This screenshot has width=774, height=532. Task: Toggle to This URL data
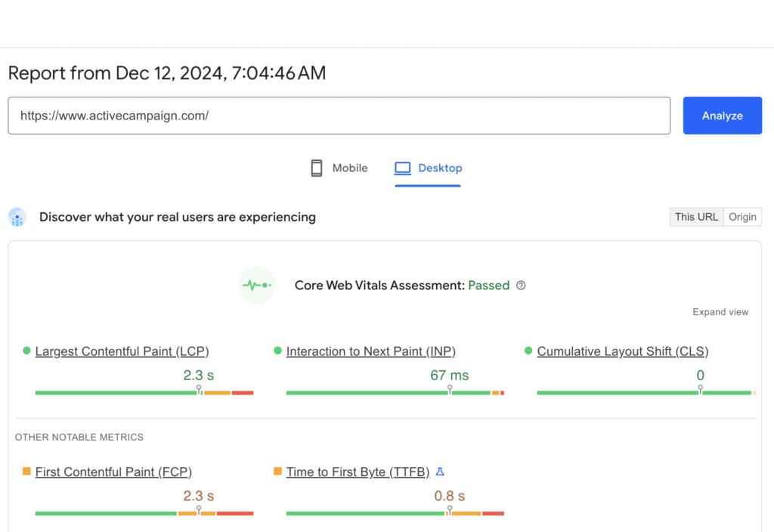(696, 217)
